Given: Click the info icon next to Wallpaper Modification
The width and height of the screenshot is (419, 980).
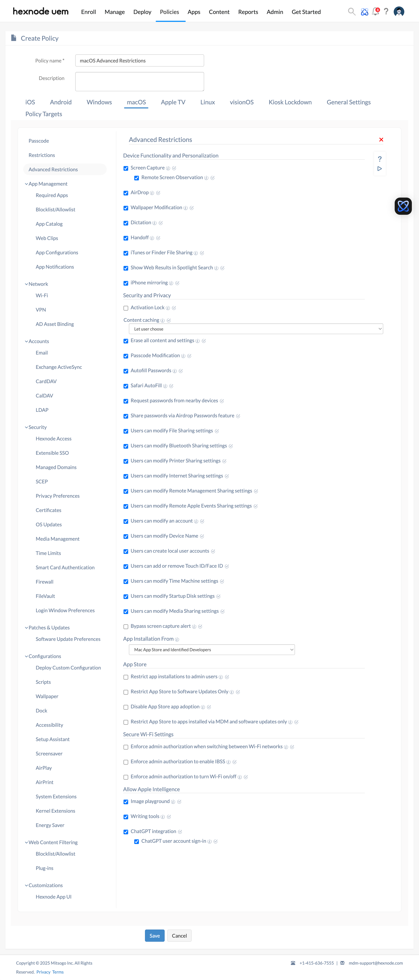Looking at the screenshot, I should [x=185, y=208].
